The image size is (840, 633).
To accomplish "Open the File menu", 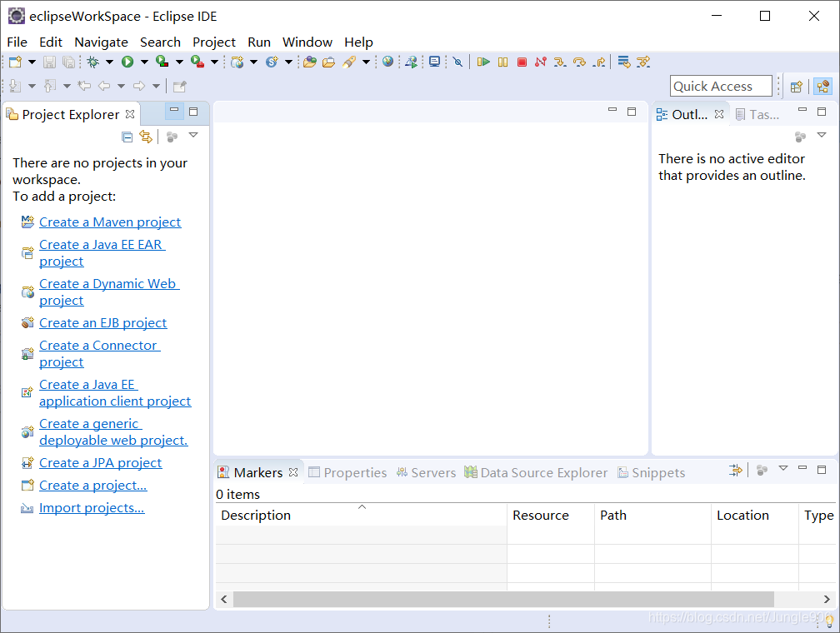I will [x=17, y=42].
